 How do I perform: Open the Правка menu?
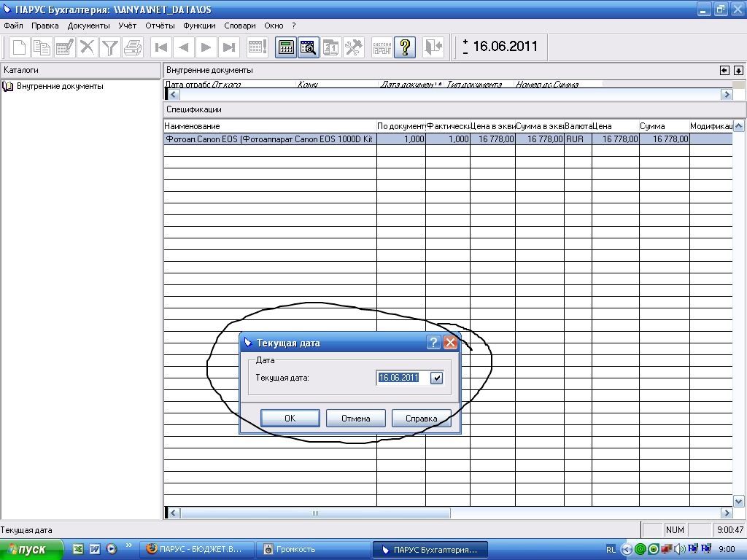tap(44, 26)
